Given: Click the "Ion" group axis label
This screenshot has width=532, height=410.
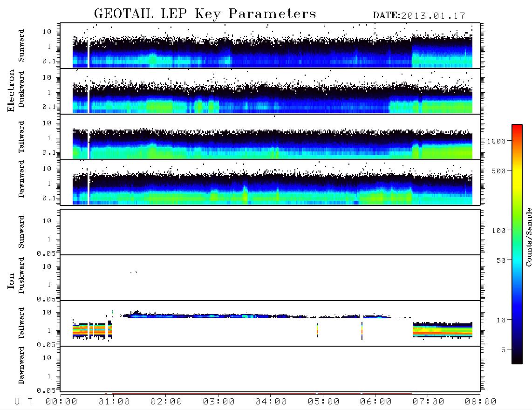Looking at the screenshot, I should point(11,280).
